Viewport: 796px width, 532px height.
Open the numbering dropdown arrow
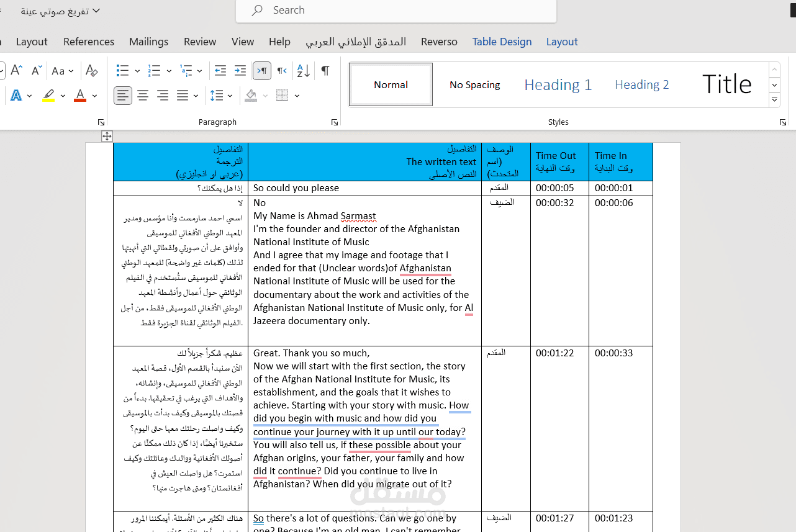169,71
